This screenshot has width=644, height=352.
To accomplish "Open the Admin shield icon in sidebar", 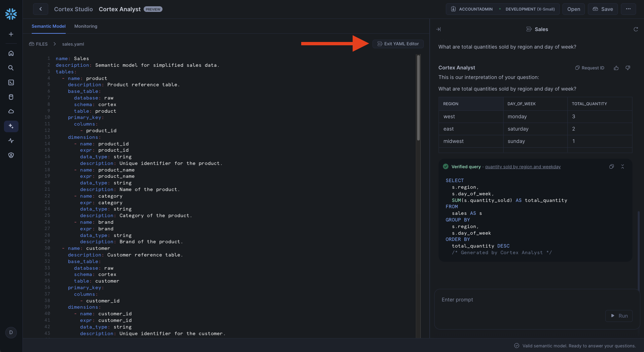I will [x=11, y=155].
